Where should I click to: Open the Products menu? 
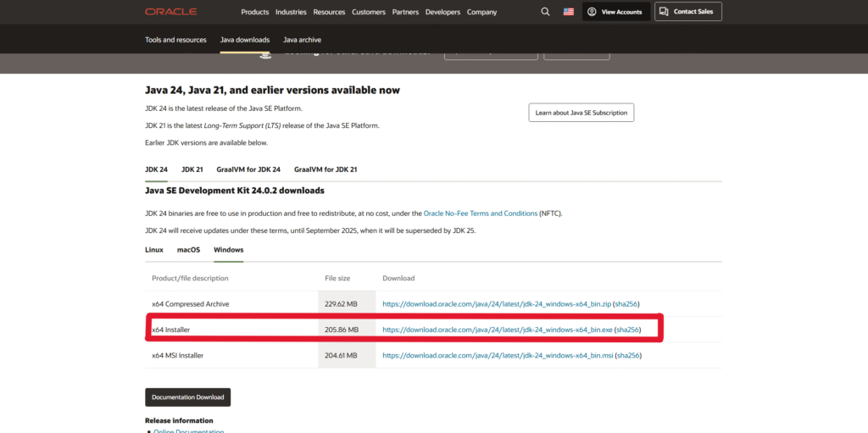(x=254, y=12)
